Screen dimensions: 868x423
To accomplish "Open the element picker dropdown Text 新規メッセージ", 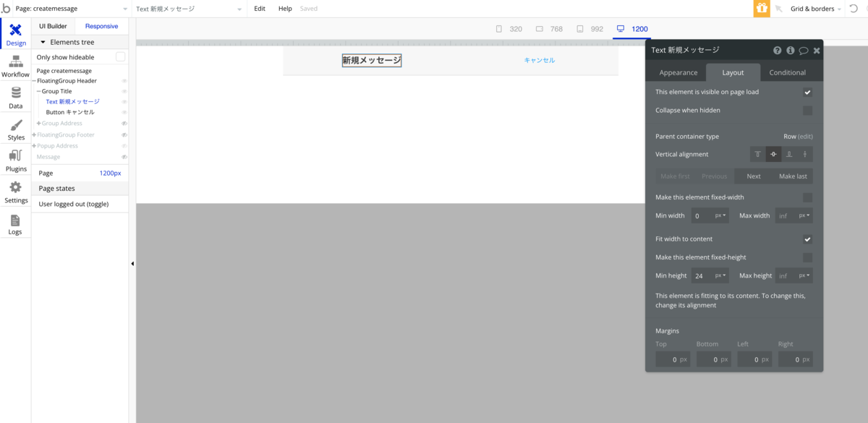I will (x=190, y=9).
